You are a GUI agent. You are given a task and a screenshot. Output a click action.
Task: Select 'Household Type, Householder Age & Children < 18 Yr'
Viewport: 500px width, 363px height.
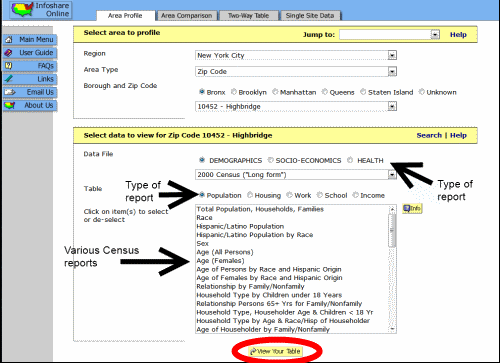(x=285, y=313)
